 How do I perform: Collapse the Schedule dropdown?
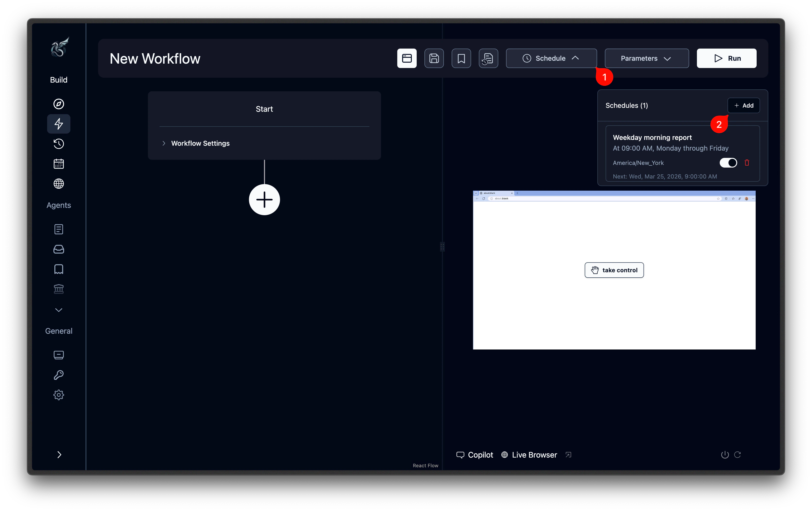551,58
